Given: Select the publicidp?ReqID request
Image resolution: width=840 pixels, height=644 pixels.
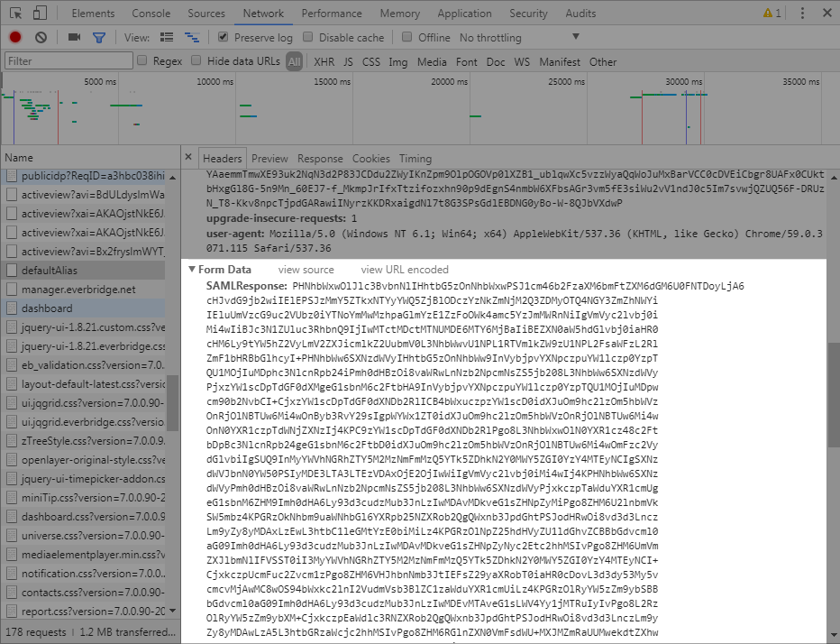Looking at the screenshot, I should [x=83, y=176].
